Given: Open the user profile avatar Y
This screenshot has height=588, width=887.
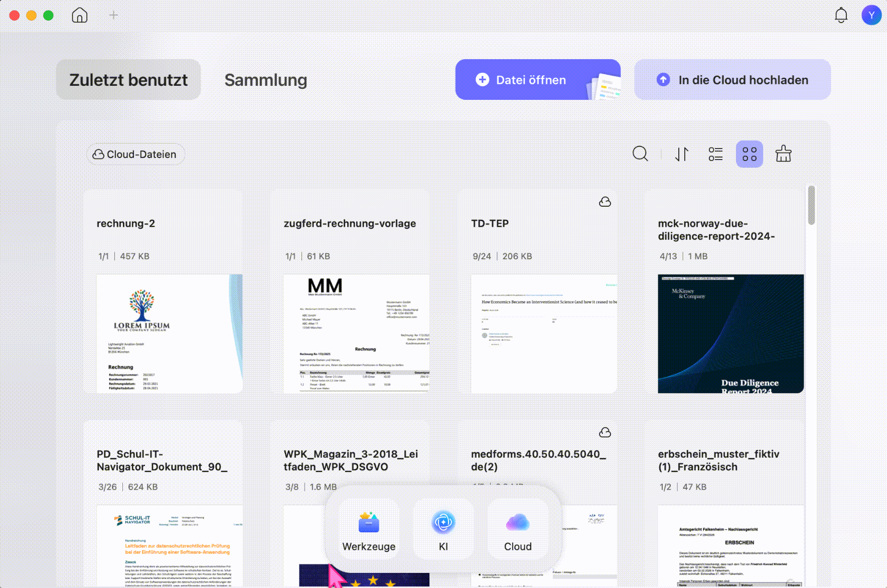Looking at the screenshot, I should 871,15.
